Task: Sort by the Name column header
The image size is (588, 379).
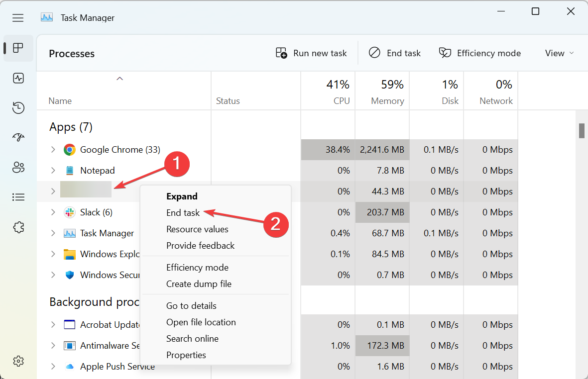Action: [x=124, y=91]
